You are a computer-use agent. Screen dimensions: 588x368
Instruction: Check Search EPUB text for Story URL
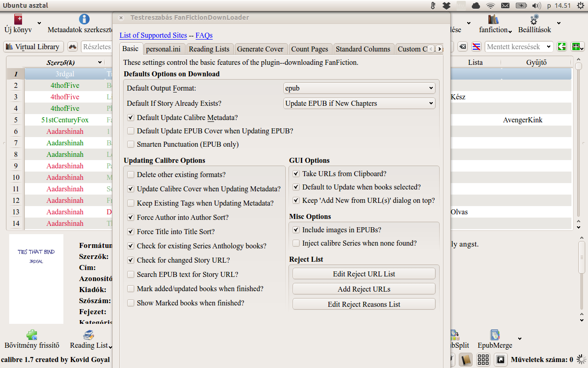coord(131,275)
